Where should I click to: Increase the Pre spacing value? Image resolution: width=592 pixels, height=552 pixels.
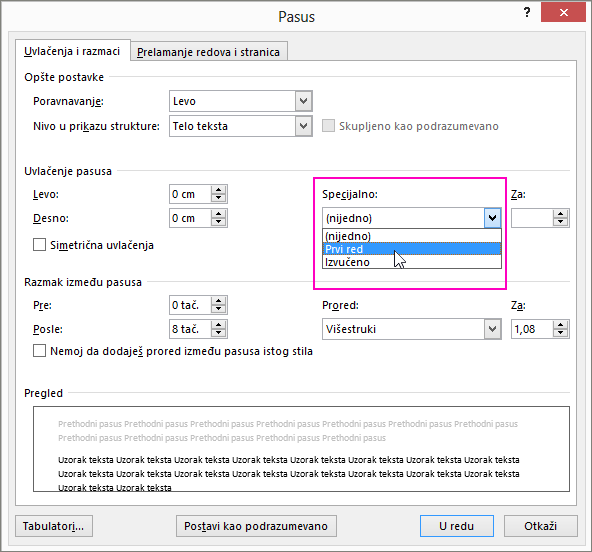pyautogui.click(x=219, y=301)
